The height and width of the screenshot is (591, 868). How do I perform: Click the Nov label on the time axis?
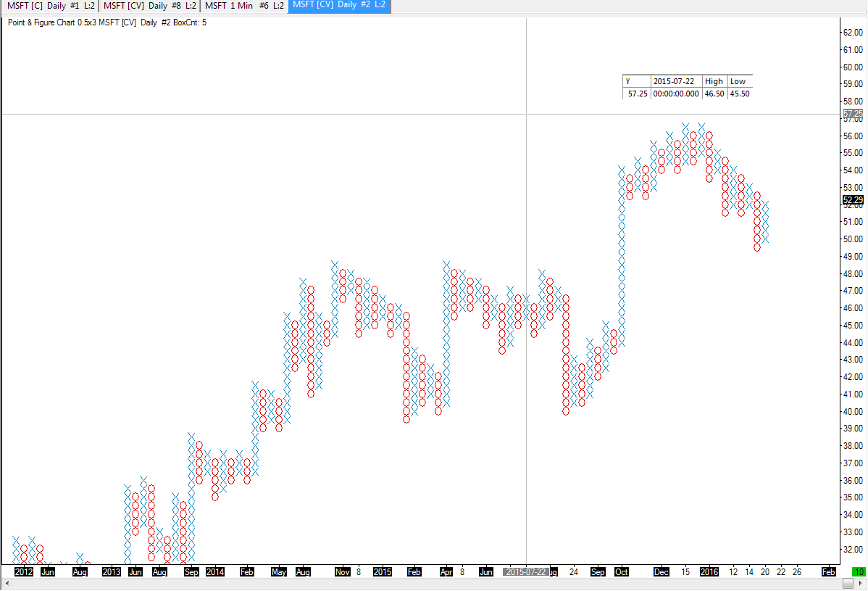coord(343,571)
